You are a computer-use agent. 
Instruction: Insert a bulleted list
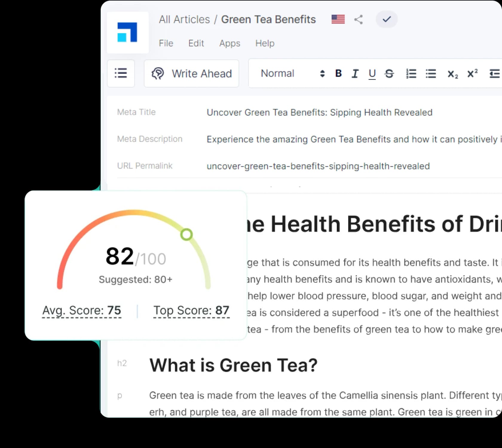coord(431,74)
